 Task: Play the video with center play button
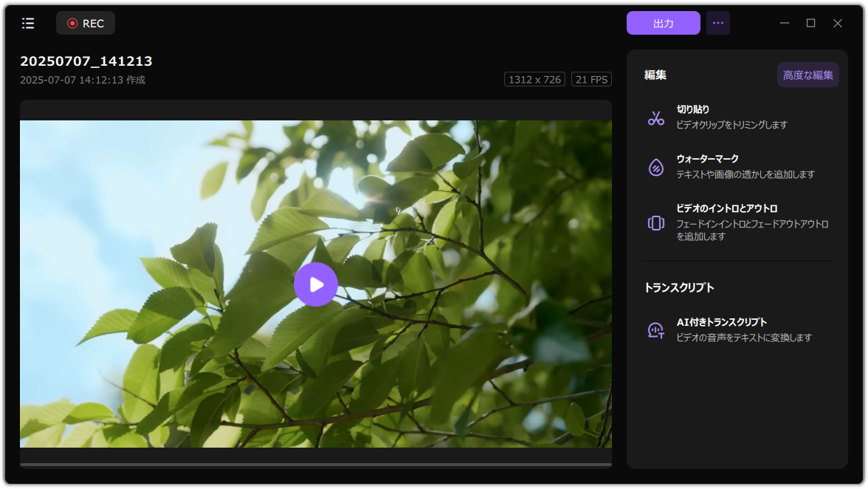point(316,284)
